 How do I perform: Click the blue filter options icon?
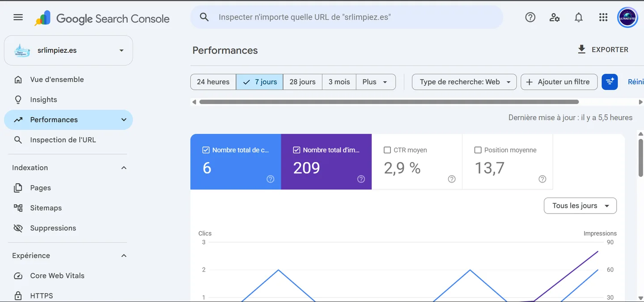(610, 82)
